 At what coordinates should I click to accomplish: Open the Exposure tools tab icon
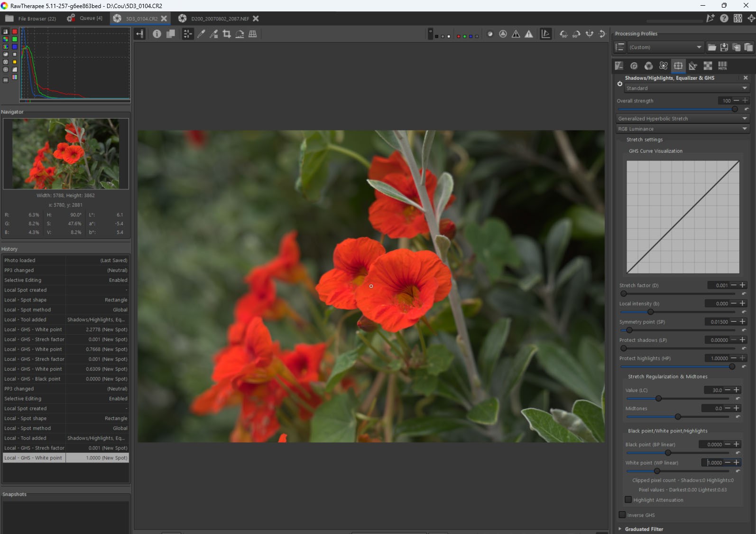point(619,66)
